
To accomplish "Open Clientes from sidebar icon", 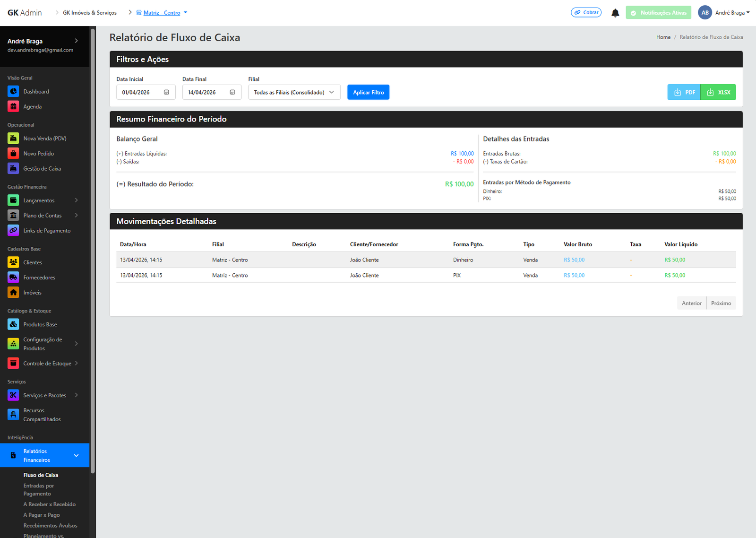I will tap(13, 262).
